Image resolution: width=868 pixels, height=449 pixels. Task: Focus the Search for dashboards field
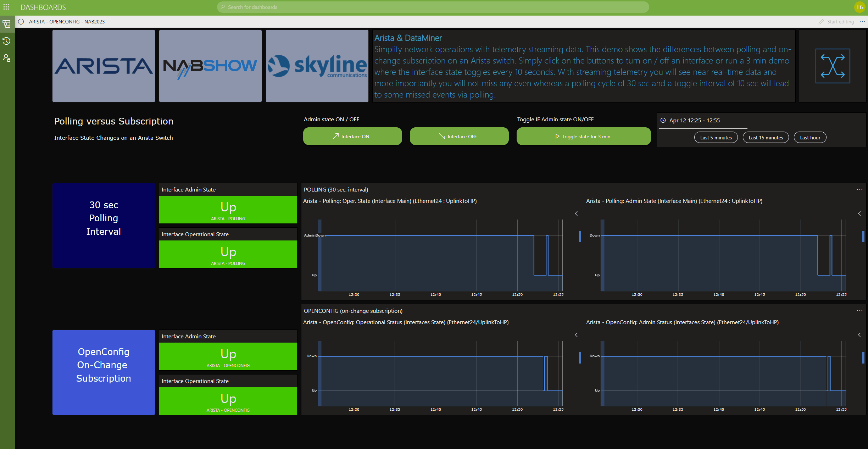(x=433, y=7)
